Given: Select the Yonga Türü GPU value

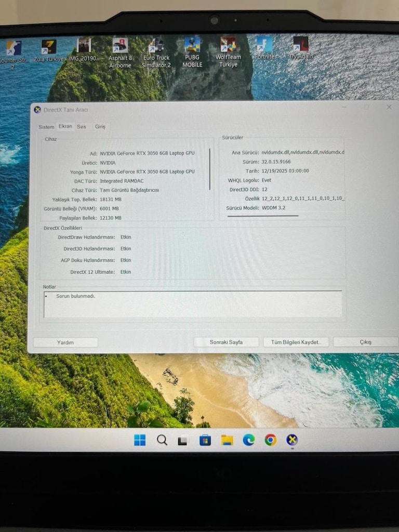Looking at the screenshot, I should [147, 171].
